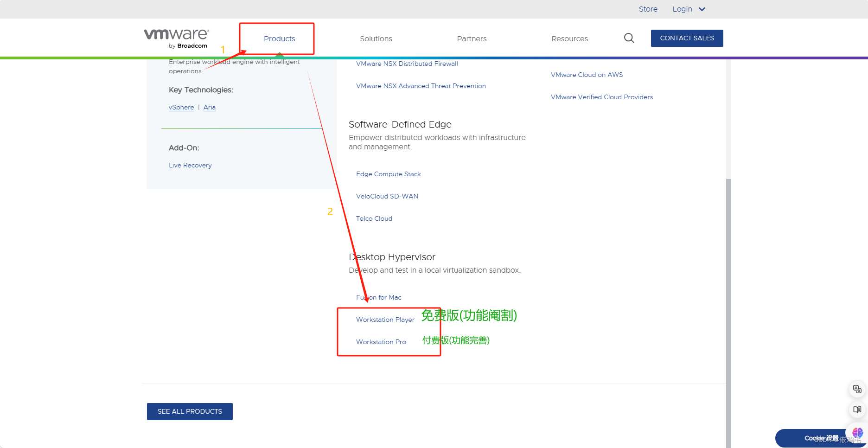Viewport: 868px width, 448px height.
Task: Click the Key Technologies label
Action: tap(201, 90)
